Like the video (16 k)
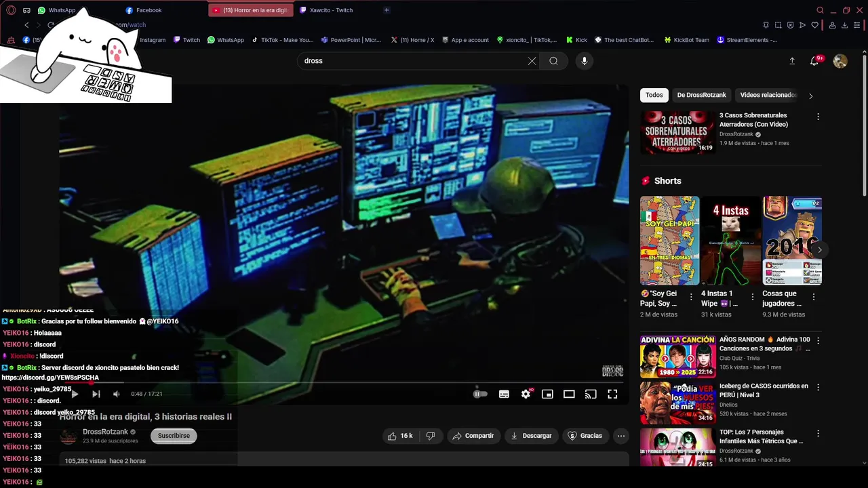The height and width of the screenshot is (488, 868). (400, 436)
